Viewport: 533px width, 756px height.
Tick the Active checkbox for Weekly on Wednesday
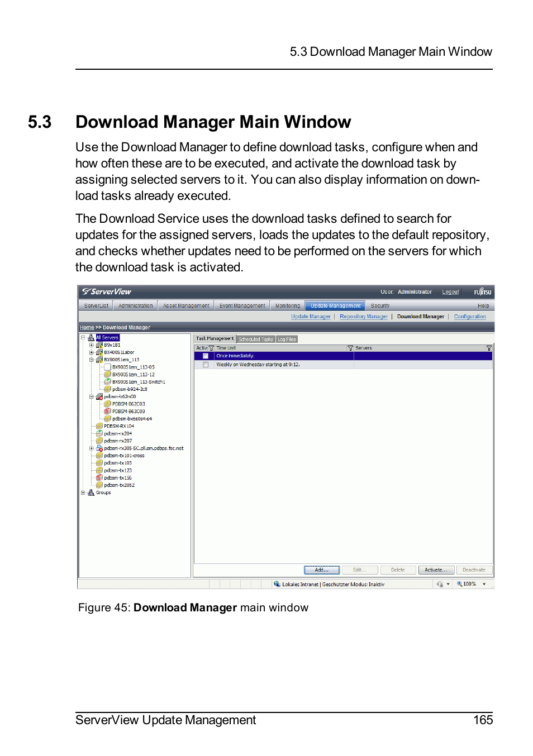pyautogui.click(x=206, y=365)
